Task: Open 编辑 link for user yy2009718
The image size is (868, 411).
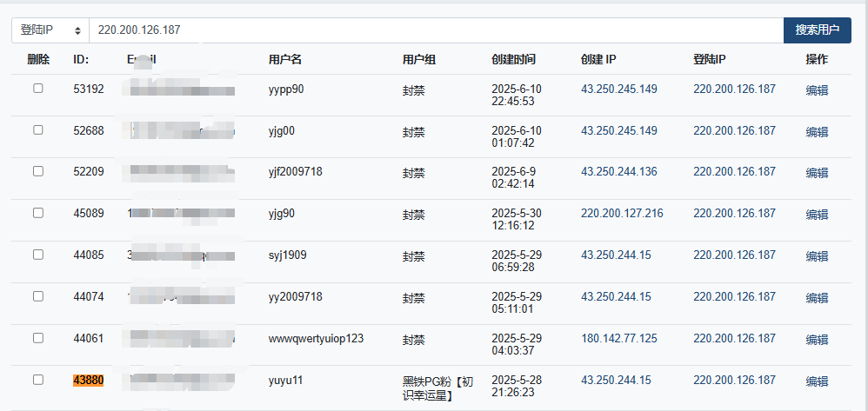Action: click(x=817, y=298)
